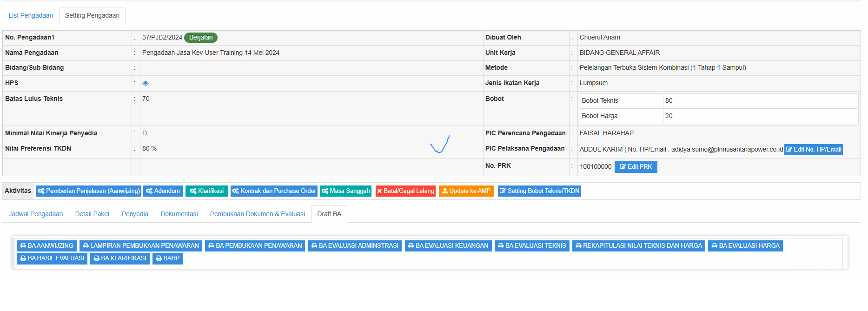Click Masa Sanggah button
868x311 pixels.
[x=345, y=191]
